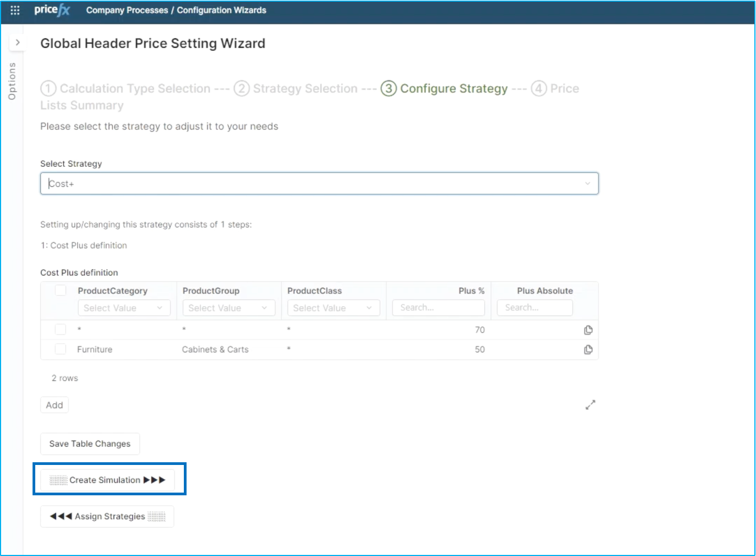Open the Select Strategy Cost+ dropdown

coord(319,184)
